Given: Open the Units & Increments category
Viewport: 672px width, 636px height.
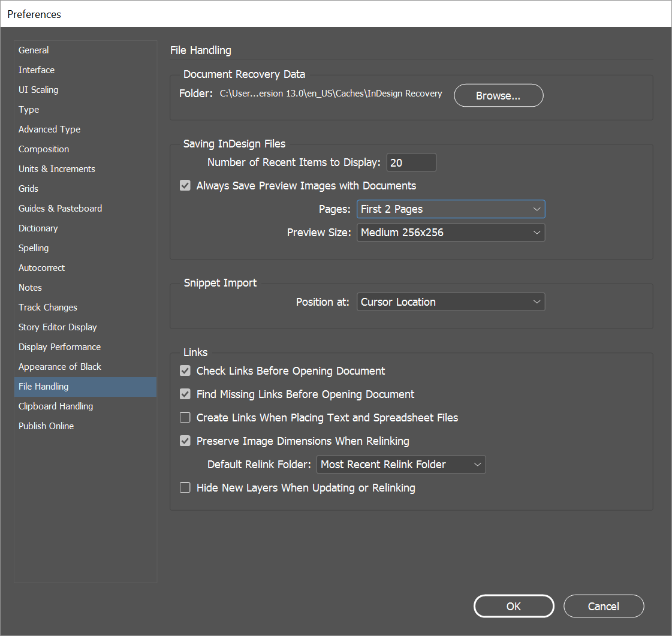Looking at the screenshot, I should click(x=57, y=169).
